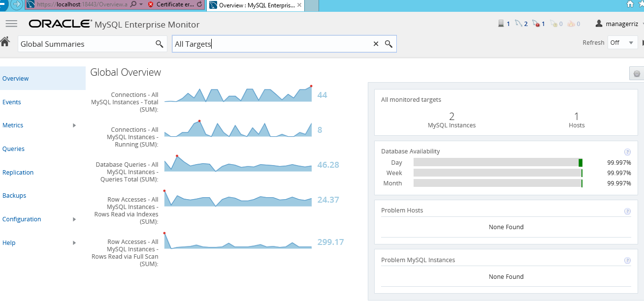Click the Month availability bar
This screenshot has height=301, width=644.
[x=498, y=183]
